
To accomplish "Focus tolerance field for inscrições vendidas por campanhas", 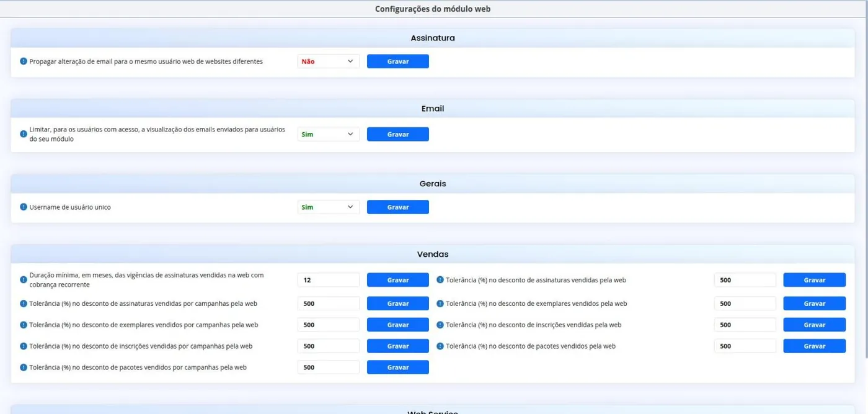I will coord(329,346).
